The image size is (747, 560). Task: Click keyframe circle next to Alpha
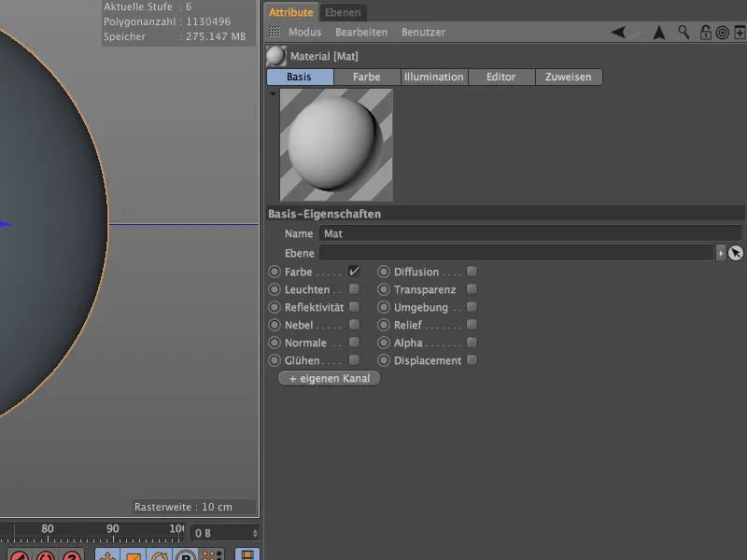click(x=384, y=343)
